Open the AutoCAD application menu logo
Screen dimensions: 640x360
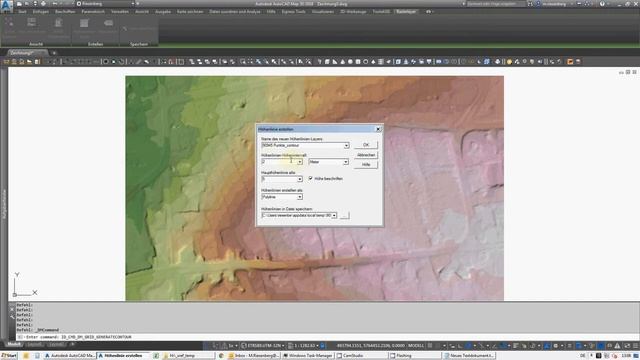7,6
